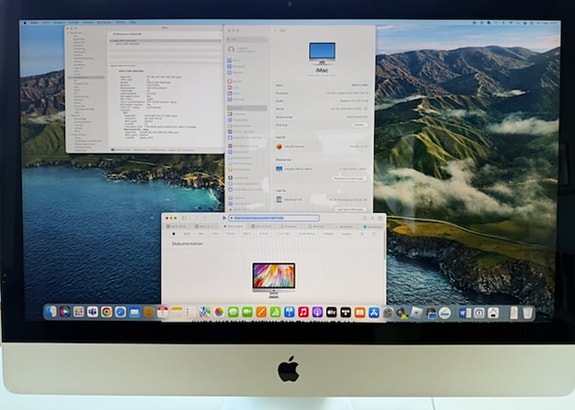This screenshot has height=410, width=575.
Task: Open Finder from the Dock
Action: [51, 312]
